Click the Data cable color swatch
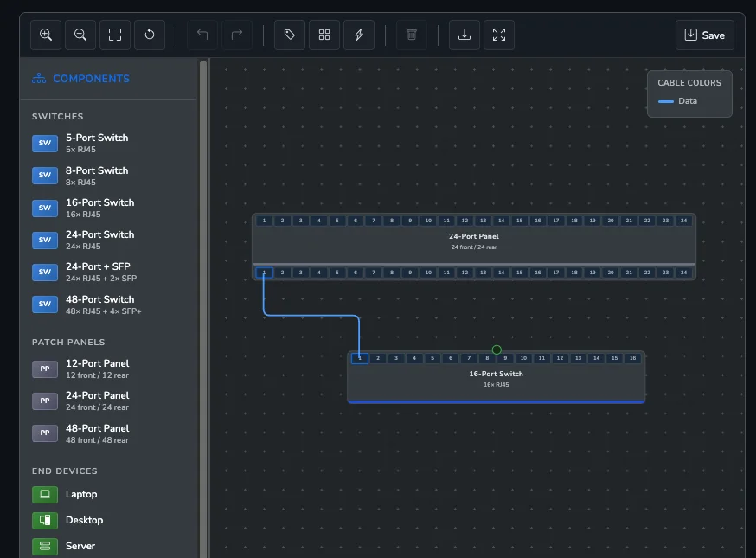 pos(666,101)
